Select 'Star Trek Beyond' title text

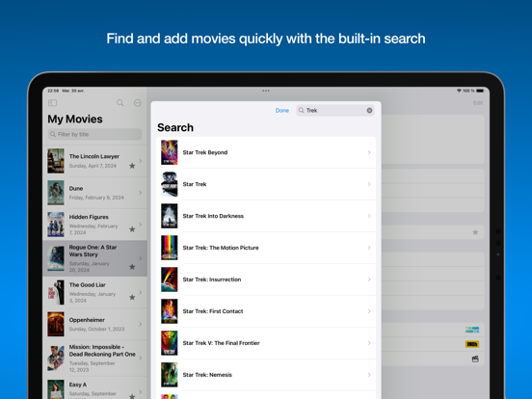click(x=205, y=152)
